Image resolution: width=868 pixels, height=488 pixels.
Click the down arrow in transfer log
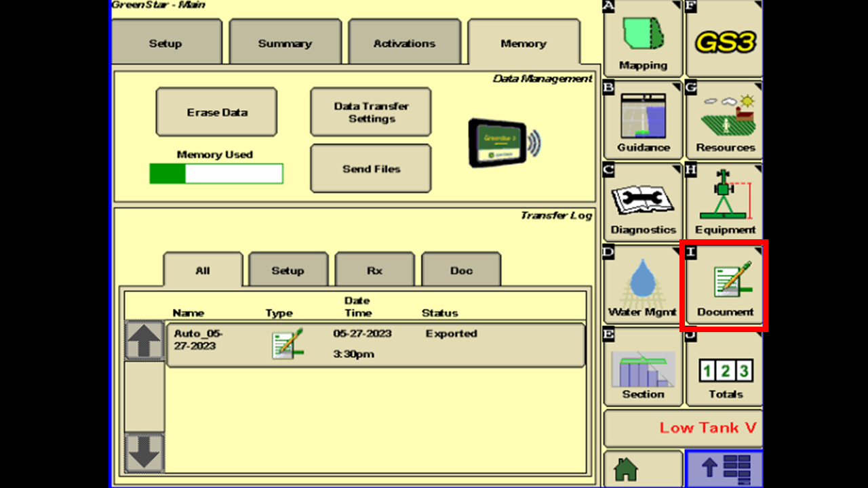tap(144, 453)
